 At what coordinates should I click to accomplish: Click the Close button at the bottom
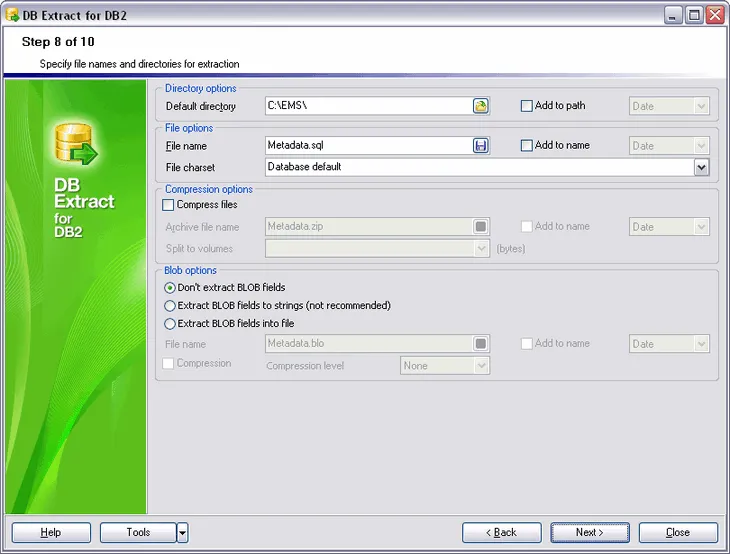[678, 533]
